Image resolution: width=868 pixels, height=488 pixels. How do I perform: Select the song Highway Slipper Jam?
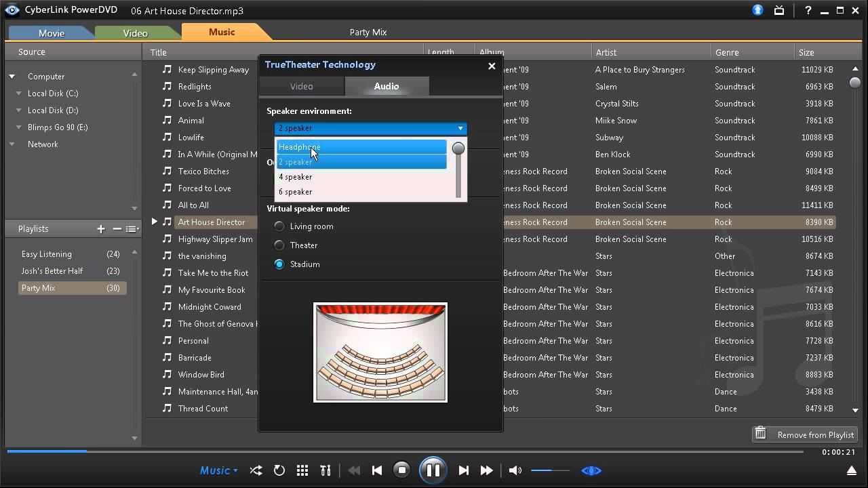tap(216, 239)
